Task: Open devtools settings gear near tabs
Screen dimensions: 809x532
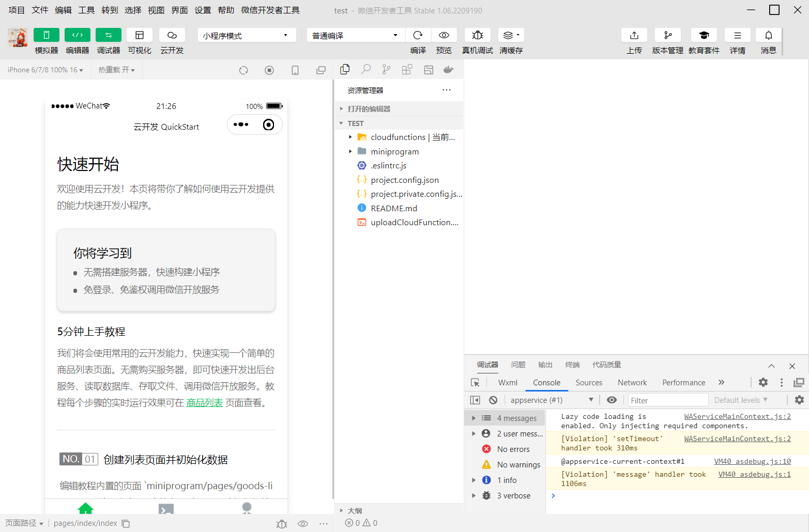Action: (x=763, y=382)
